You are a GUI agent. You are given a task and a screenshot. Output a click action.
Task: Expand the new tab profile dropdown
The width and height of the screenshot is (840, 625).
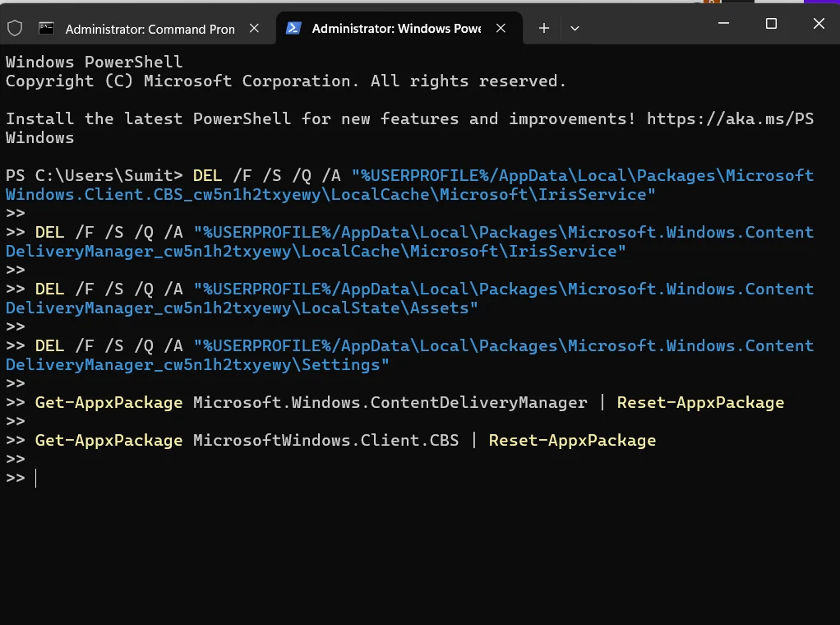(575, 29)
